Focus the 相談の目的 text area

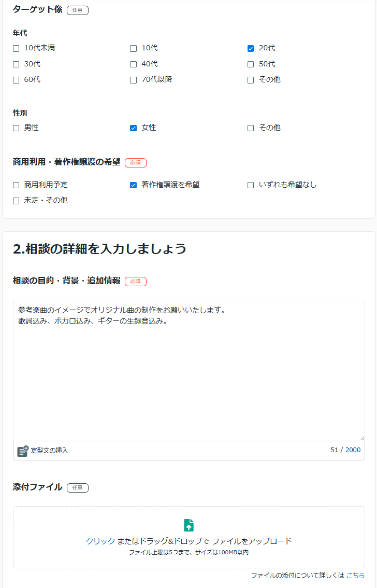(189, 370)
